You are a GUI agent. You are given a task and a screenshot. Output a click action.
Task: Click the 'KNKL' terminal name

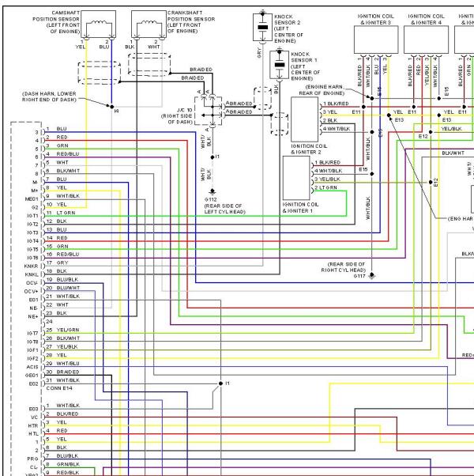[32, 274]
